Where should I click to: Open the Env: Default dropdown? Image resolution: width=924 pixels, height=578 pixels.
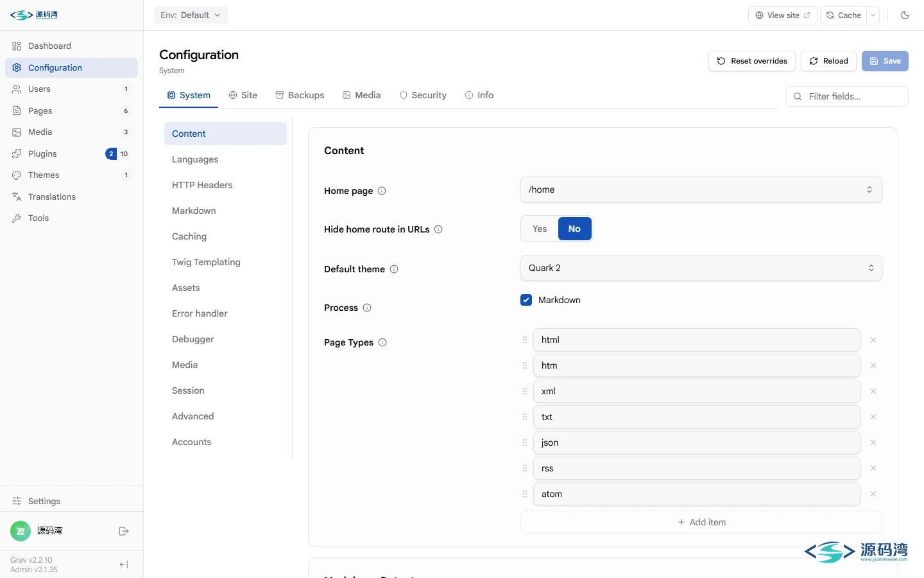coord(191,15)
